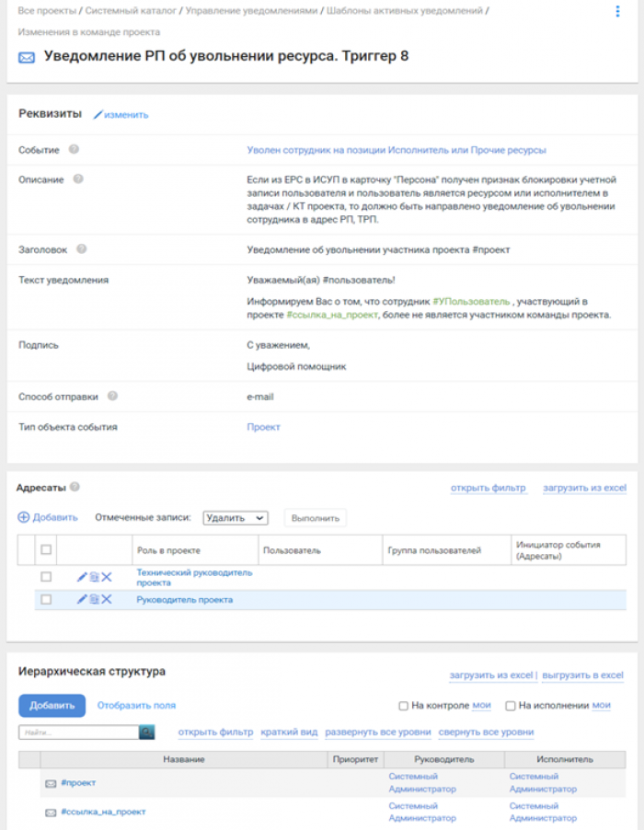Click delete X icon for Технический руководитель проекта
This screenshot has height=830, width=644.
tap(107, 577)
